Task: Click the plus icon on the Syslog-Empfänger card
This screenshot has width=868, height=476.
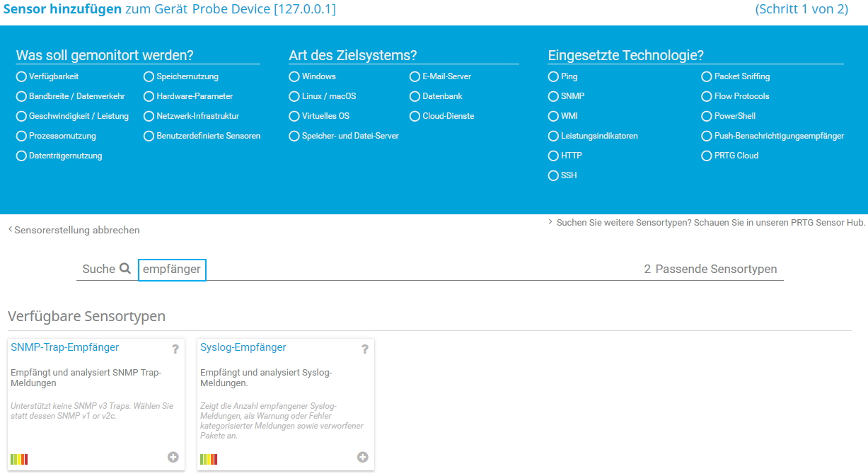Action: (x=363, y=457)
